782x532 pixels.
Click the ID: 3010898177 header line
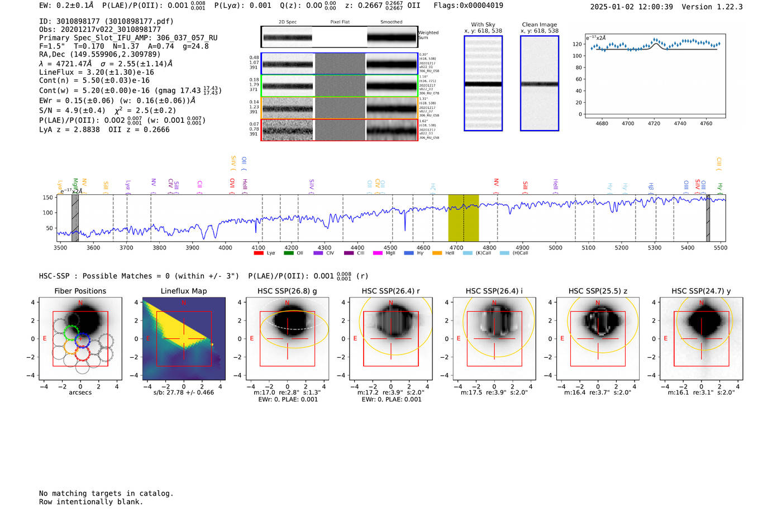[x=106, y=21]
